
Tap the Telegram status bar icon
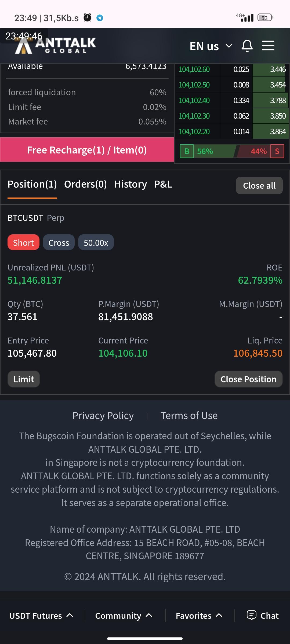pyautogui.click(x=100, y=18)
